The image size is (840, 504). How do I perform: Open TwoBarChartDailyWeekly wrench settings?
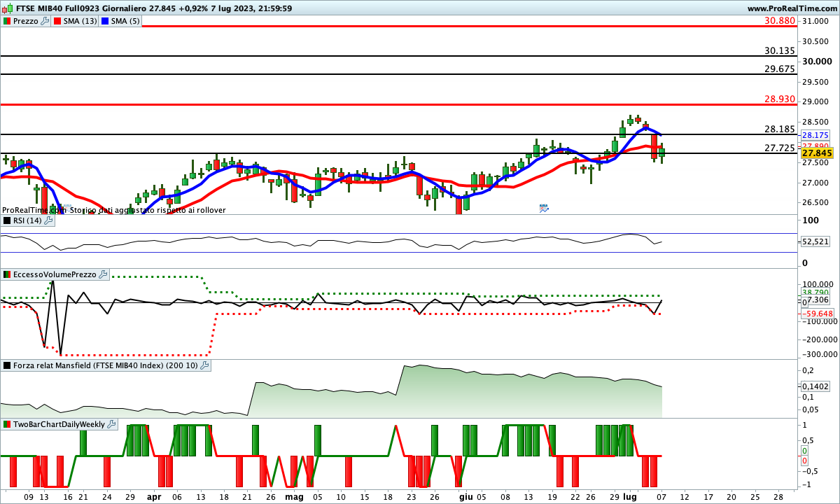click(x=112, y=424)
